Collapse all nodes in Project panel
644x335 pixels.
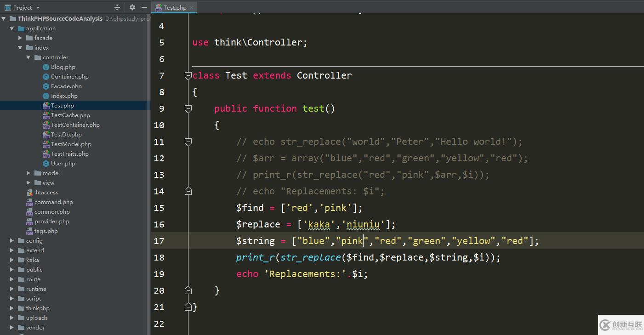[117, 7]
